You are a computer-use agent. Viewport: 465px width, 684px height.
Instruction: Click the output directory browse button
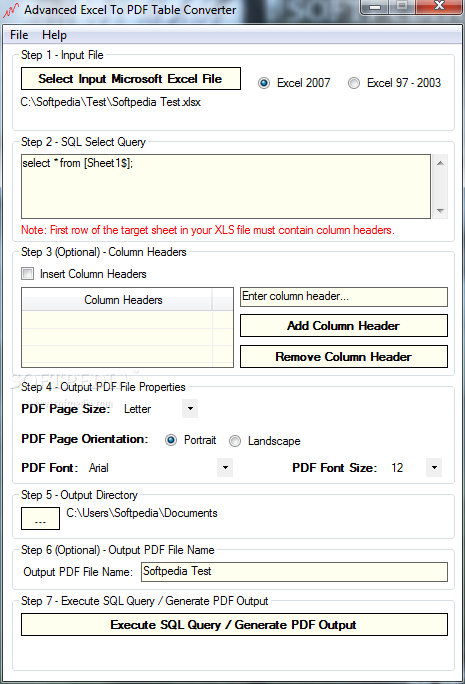[41, 518]
